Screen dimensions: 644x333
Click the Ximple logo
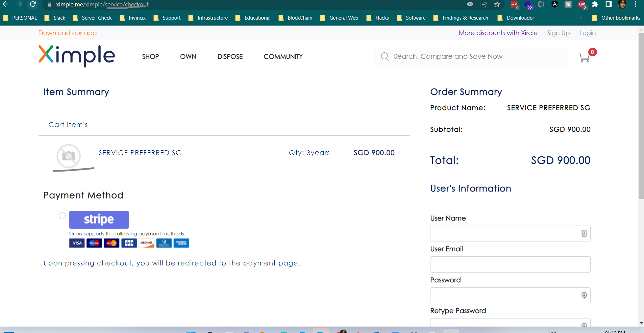click(x=77, y=56)
